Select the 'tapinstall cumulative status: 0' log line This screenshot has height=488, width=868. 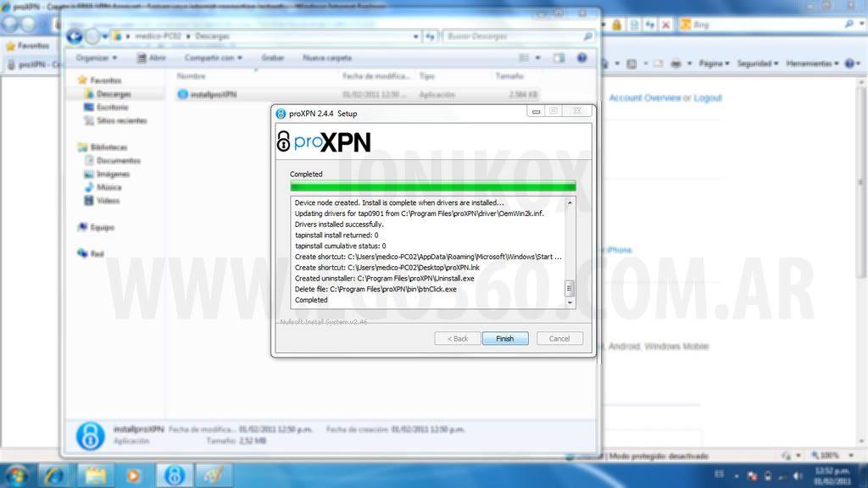[341, 247]
